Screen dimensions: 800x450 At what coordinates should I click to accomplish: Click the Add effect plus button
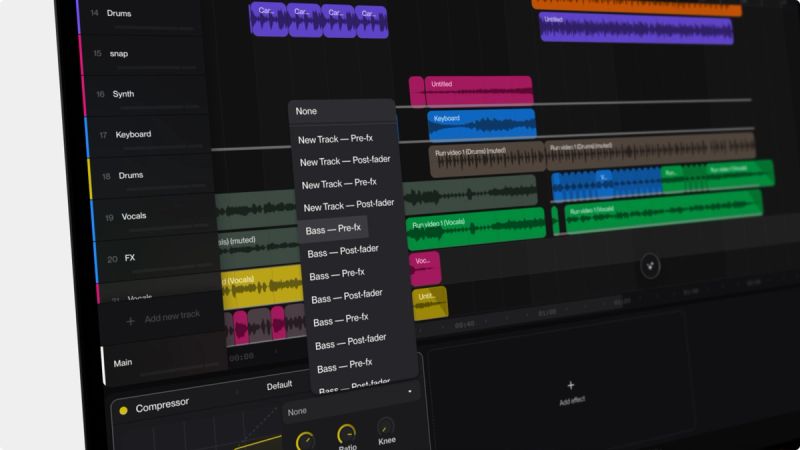tap(571, 386)
